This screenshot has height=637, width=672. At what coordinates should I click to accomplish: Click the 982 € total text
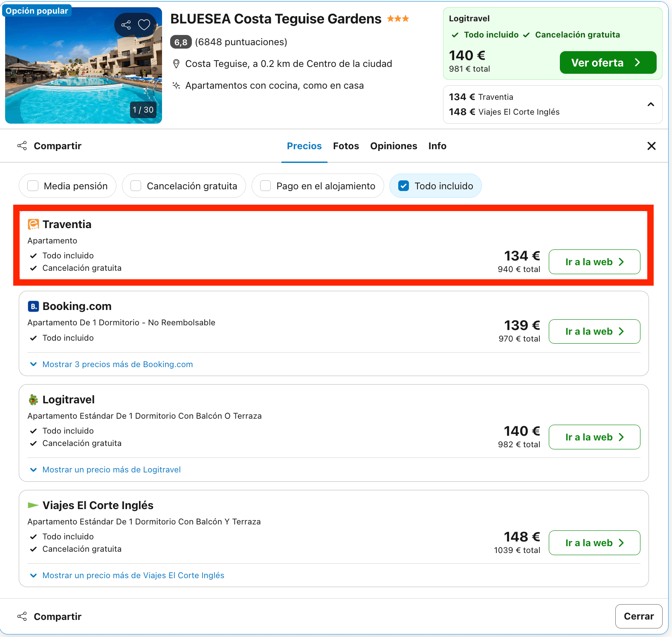pyautogui.click(x=519, y=444)
